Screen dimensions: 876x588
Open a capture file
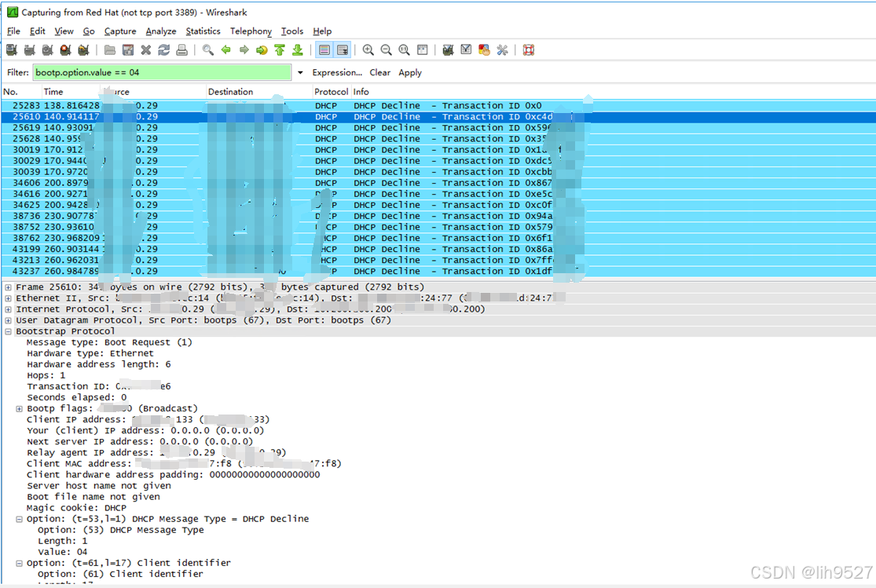click(110, 50)
